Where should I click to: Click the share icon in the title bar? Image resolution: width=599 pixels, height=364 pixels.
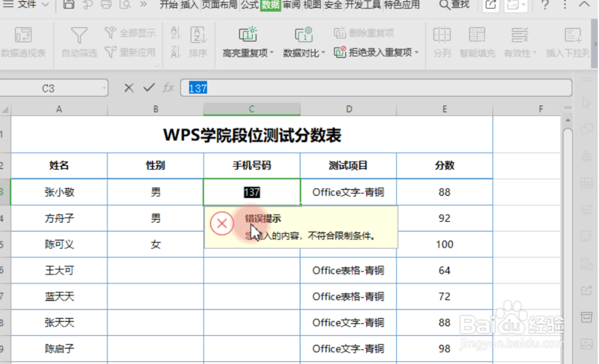[x=491, y=5]
